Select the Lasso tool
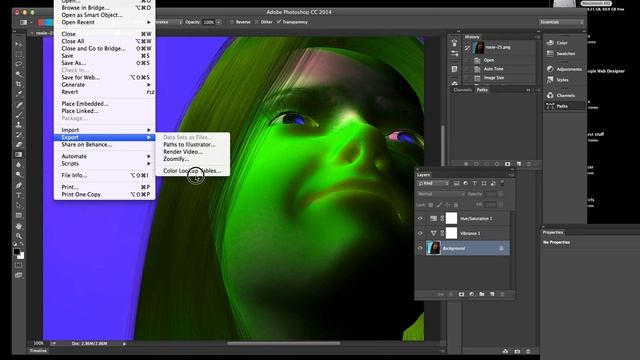 click(x=19, y=64)
